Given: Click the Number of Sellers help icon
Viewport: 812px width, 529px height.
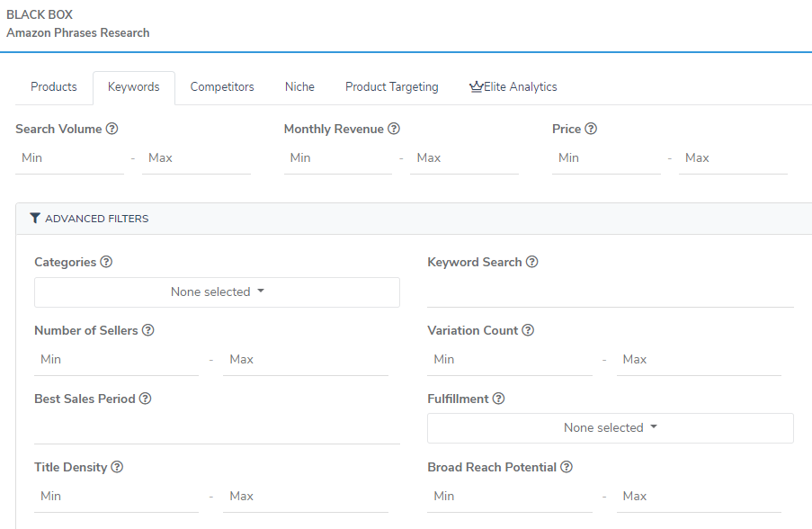Looking at the screenshot, I should pos(148,330).
